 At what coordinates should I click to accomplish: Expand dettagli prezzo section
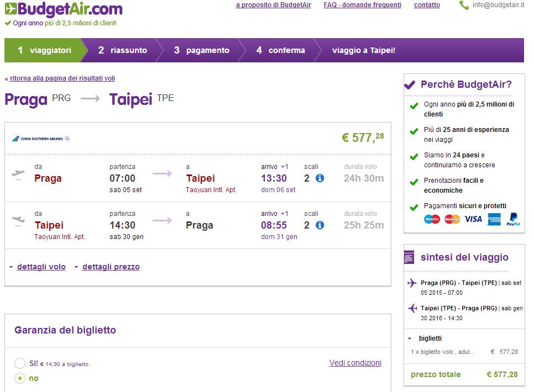pyautogui.click(x=111, y=267)
